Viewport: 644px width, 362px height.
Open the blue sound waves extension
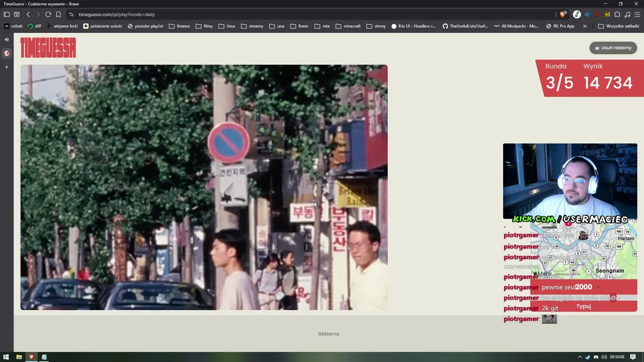[587, 15]
